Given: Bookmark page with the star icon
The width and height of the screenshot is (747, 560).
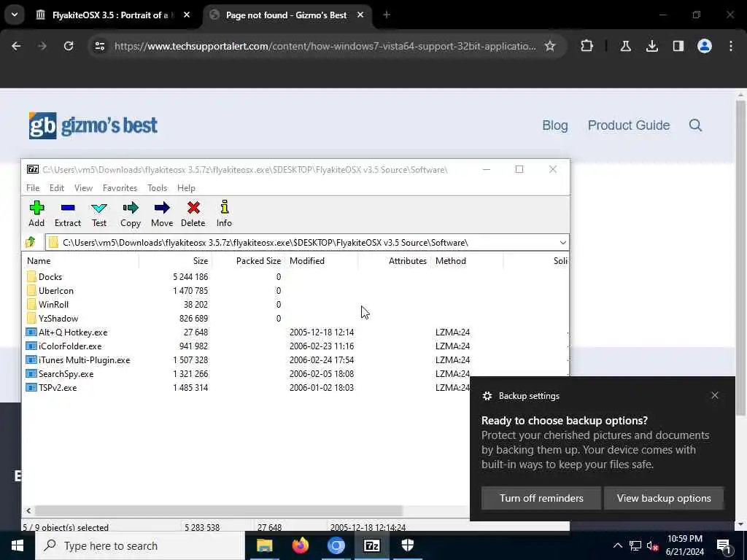Looking at the screenshot, I should click(550, 46).
